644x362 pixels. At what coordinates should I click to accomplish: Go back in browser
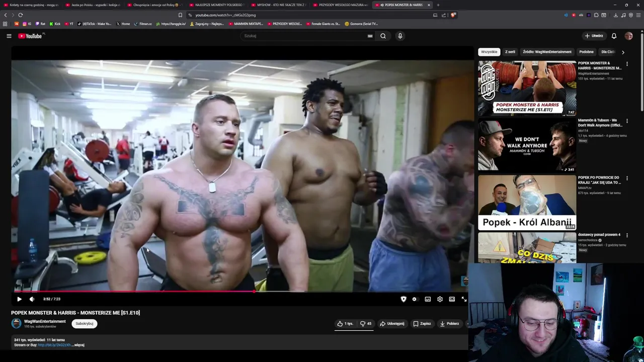tap(6, 15)
